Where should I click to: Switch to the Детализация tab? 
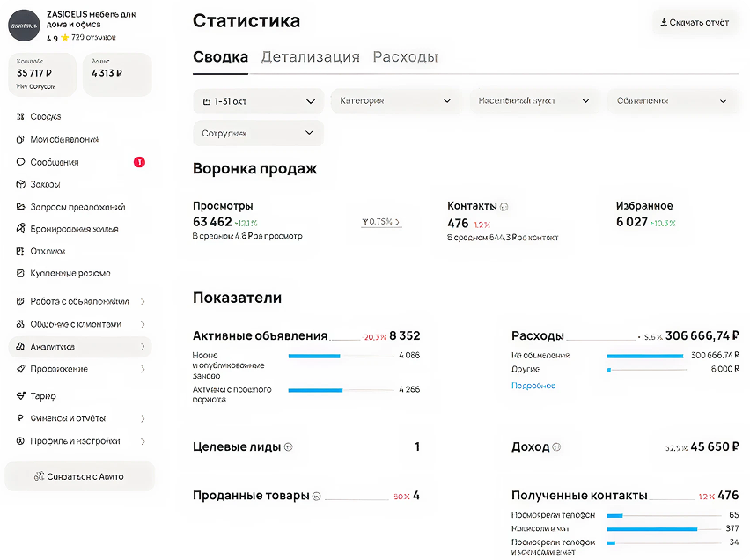310,57
